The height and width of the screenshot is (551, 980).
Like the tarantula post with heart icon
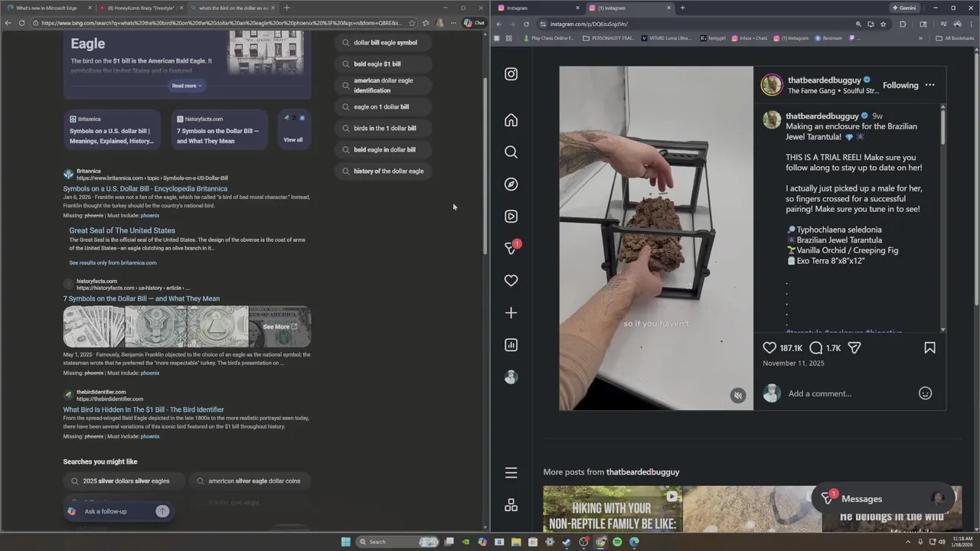click(x=769, y=347)
